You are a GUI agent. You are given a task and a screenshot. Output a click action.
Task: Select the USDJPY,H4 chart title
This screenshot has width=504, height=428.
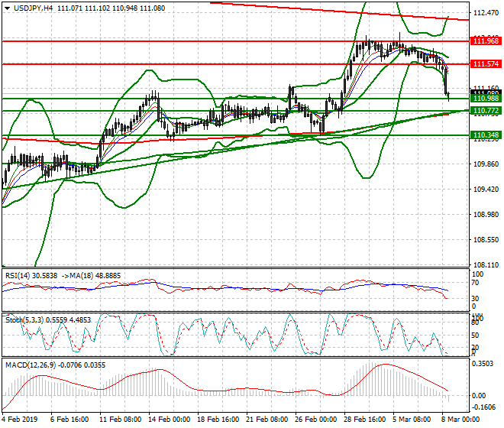(34, 8)
